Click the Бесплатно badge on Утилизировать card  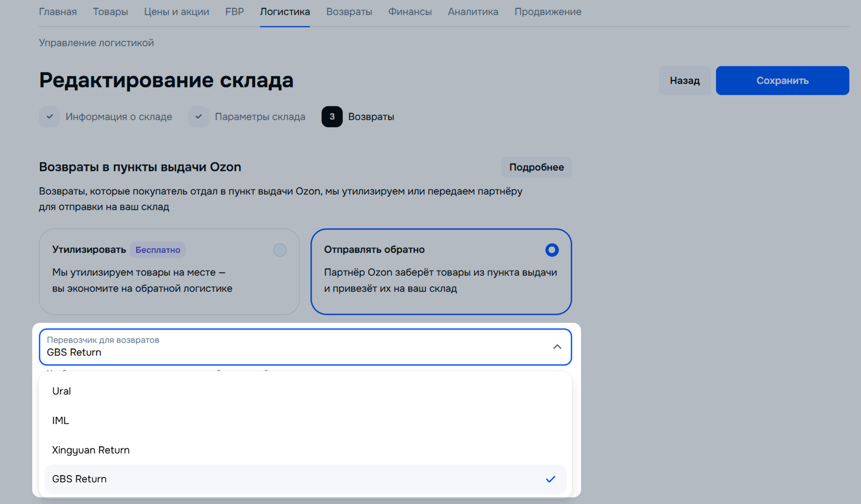point(157,250)
